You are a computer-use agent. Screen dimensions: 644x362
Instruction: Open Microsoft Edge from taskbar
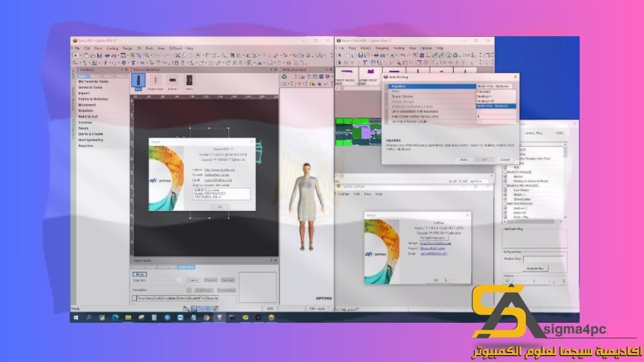[x=115, y=317]
